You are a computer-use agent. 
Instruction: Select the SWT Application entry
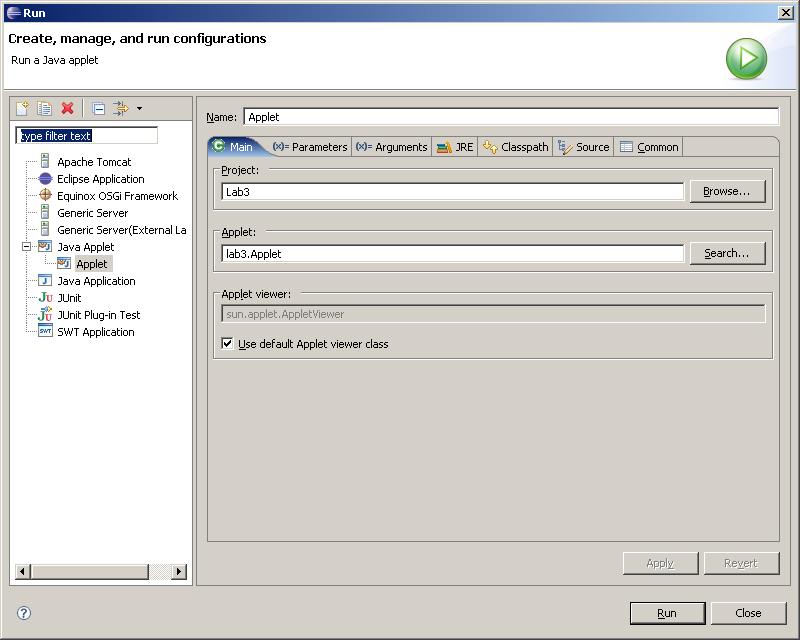click(95, 332)
